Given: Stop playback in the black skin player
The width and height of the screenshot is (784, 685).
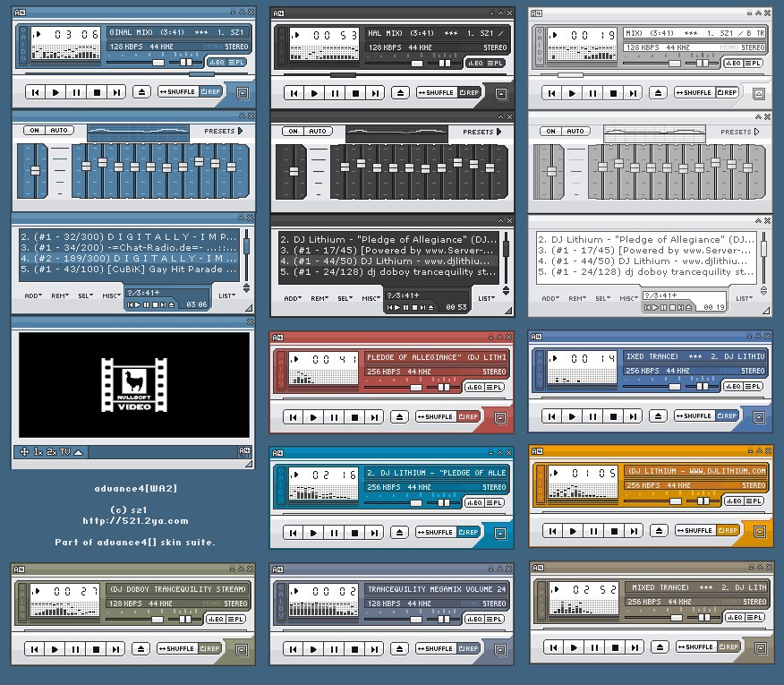Looking at the screenshot, I should [x=355, y=93].
